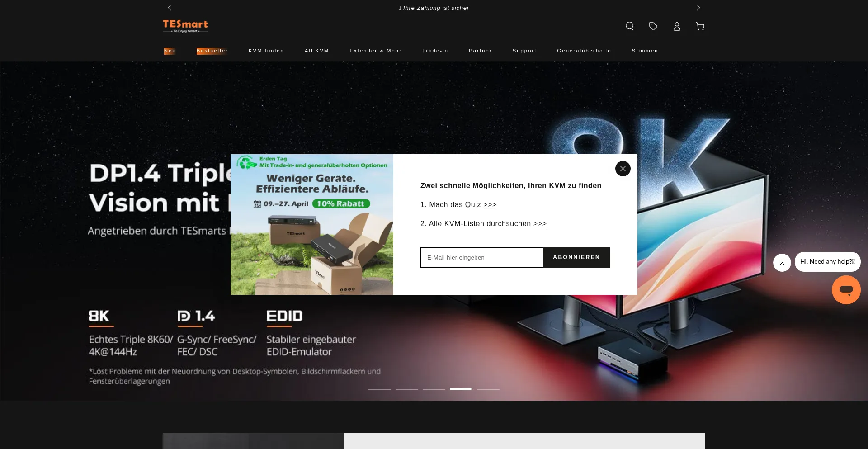
Task: Click the 'Hi. Need any help?' message
Action: coord(827,262)
